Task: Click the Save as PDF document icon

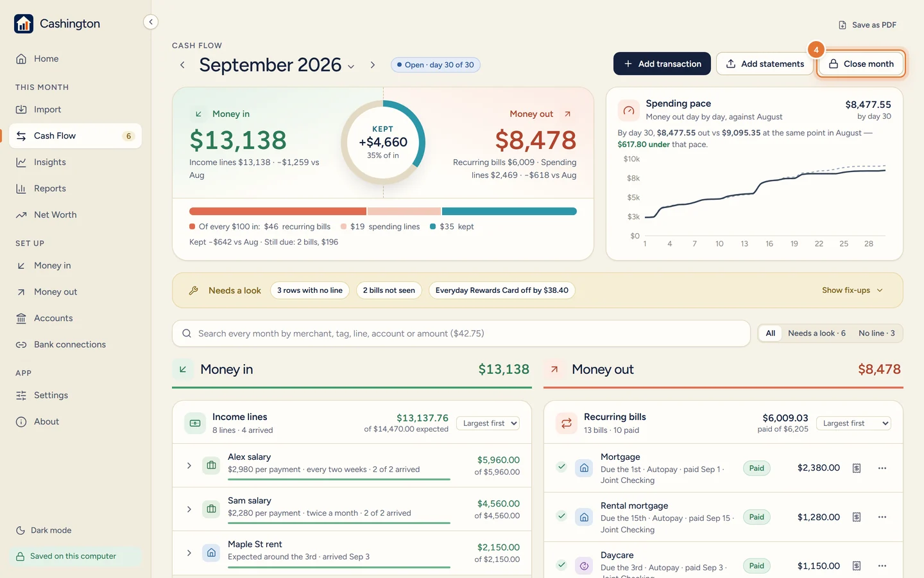Action: point(843,25)
